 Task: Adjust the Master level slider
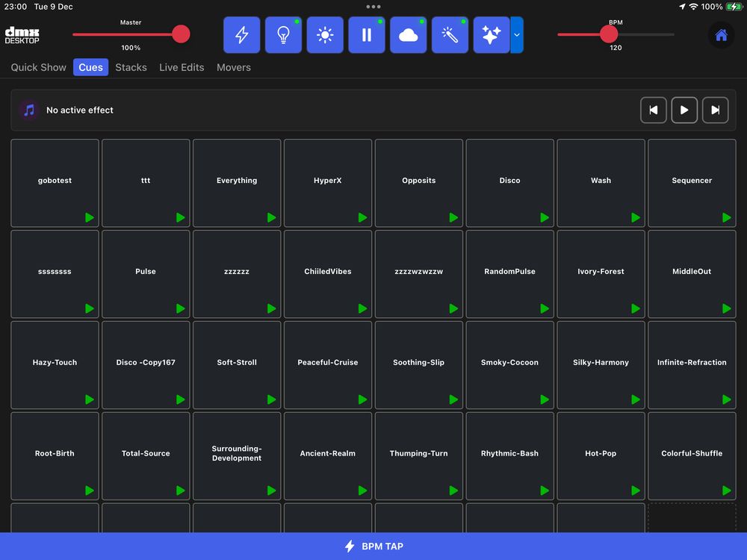tap(181, 34)
